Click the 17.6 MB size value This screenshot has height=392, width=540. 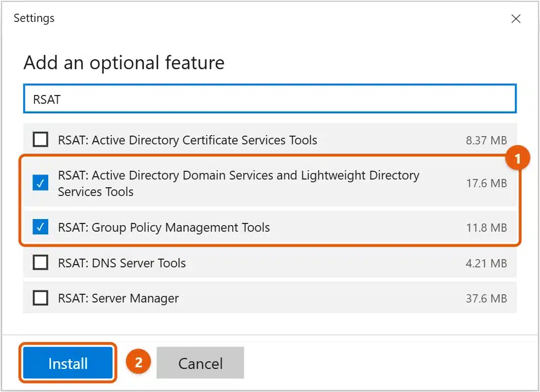[486, 183]
